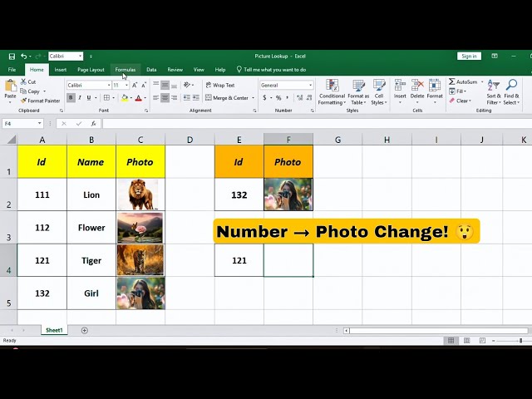Expand General number format dropdown

coord(310,85)
